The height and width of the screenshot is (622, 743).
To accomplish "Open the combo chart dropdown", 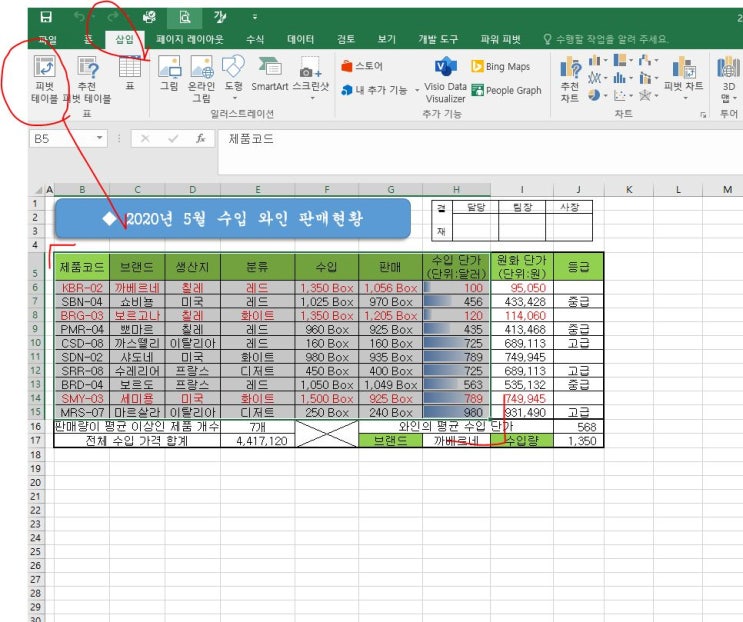I will (648, 78).
